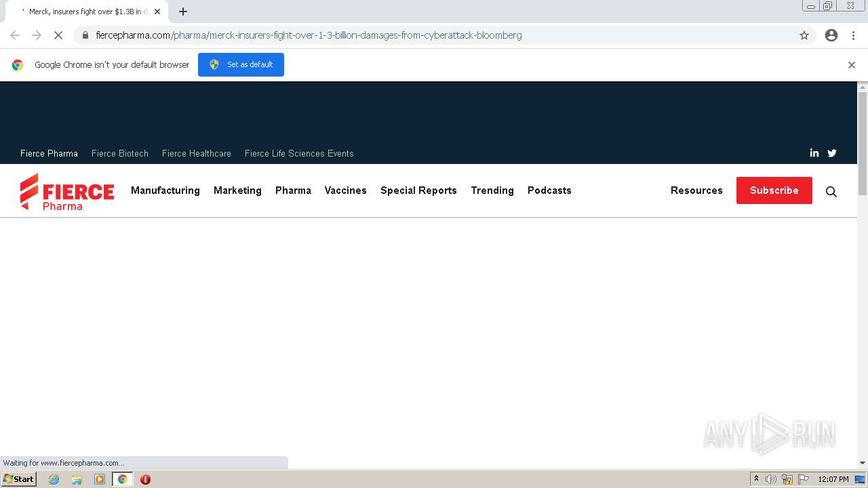
Task: Open a new tab with plus button
Action: pos(183,12)
